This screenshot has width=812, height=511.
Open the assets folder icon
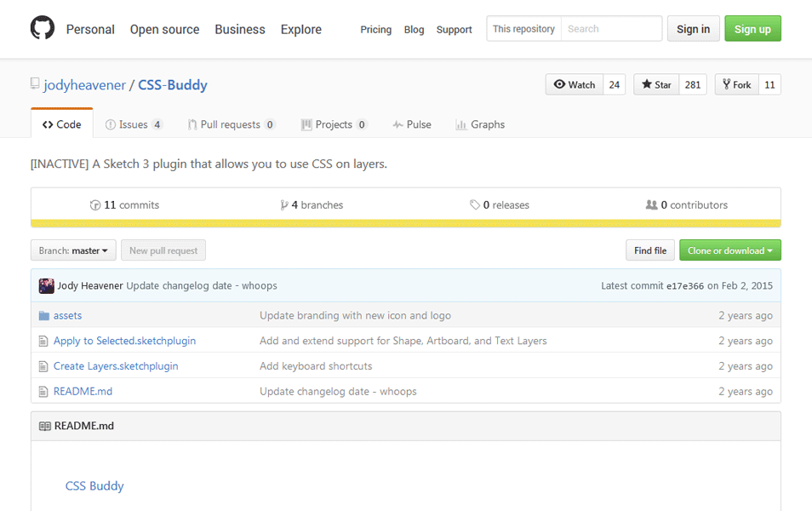click(x=43, y=315)
